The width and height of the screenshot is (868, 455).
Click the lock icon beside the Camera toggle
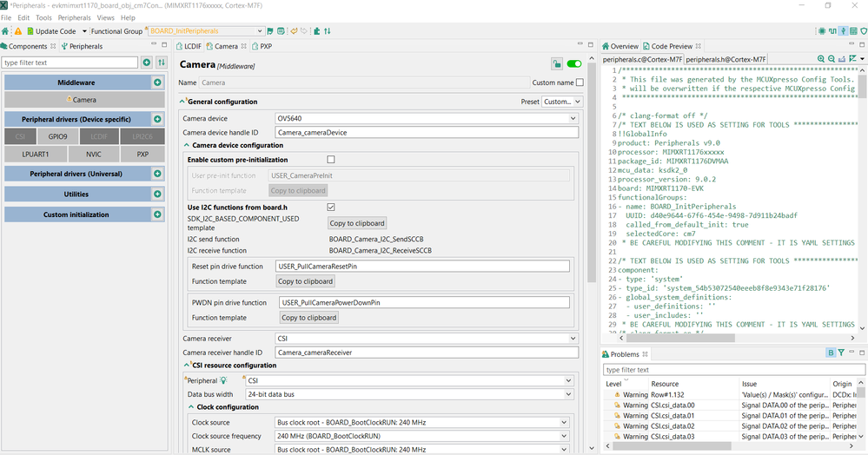coord(557,64)
